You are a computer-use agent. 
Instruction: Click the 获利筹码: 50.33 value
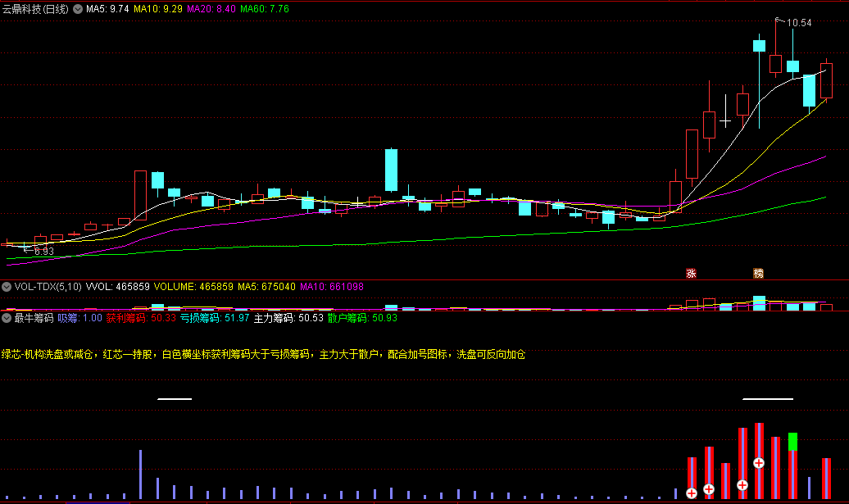pos(141,318)
